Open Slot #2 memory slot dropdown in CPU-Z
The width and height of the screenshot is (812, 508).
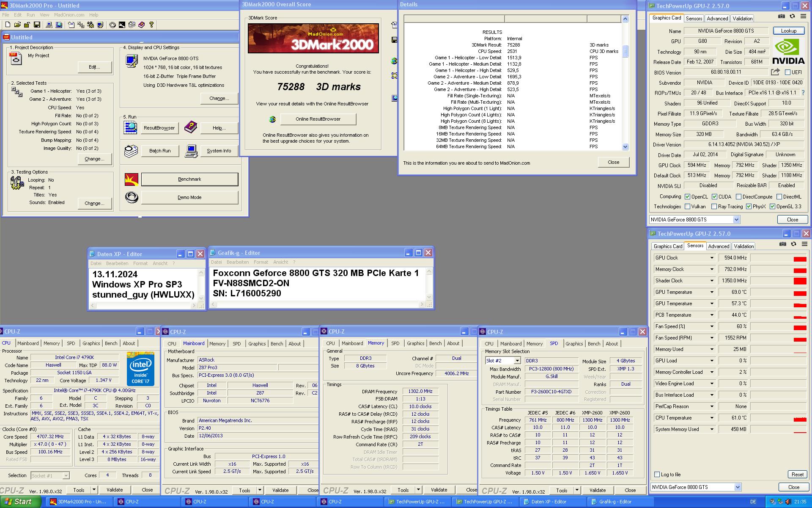(517, 361)
